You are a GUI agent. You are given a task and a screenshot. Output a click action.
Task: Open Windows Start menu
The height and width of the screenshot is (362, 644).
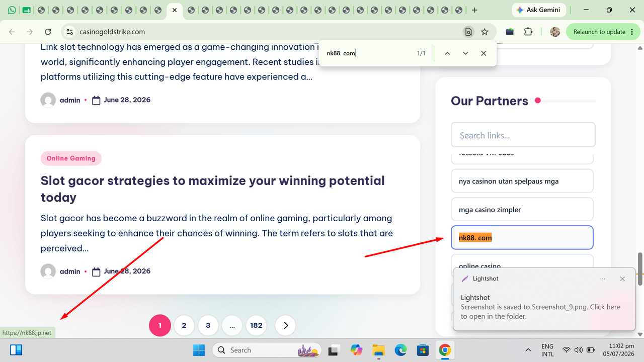pos(199,350)
